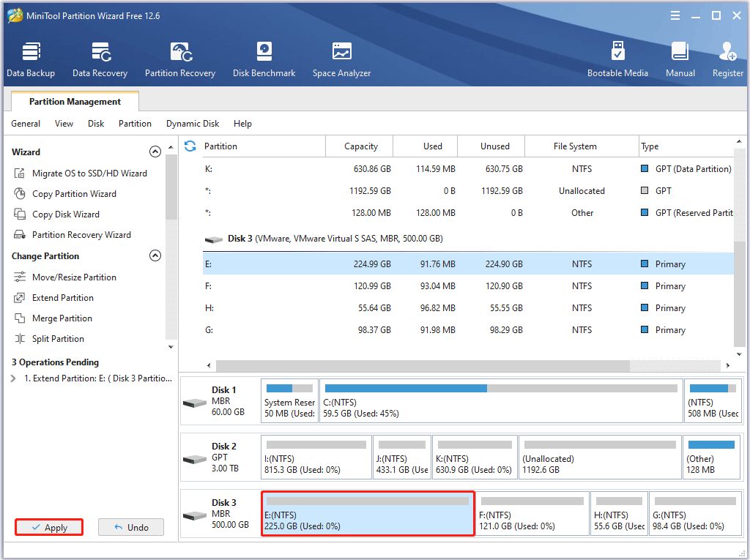Click sidebar scroll down arrow
Screen dimensions: 750x560
coord(171,347)
